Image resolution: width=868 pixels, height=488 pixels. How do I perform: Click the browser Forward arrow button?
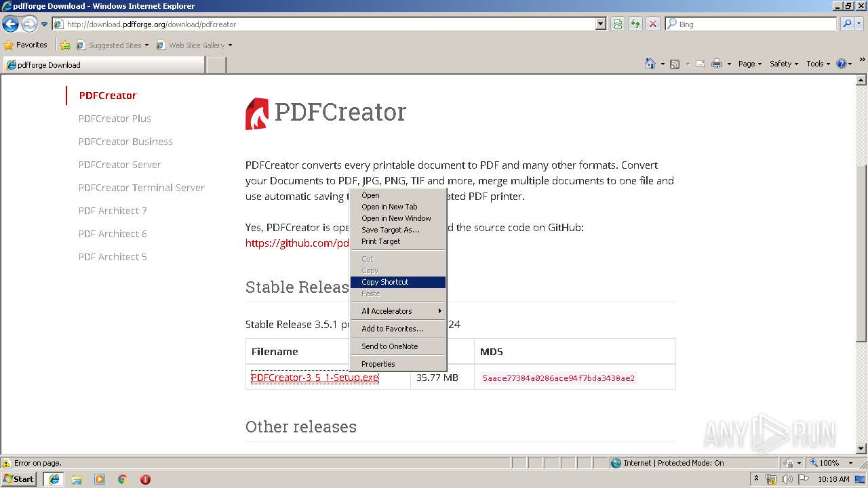[x=29, y=24]
